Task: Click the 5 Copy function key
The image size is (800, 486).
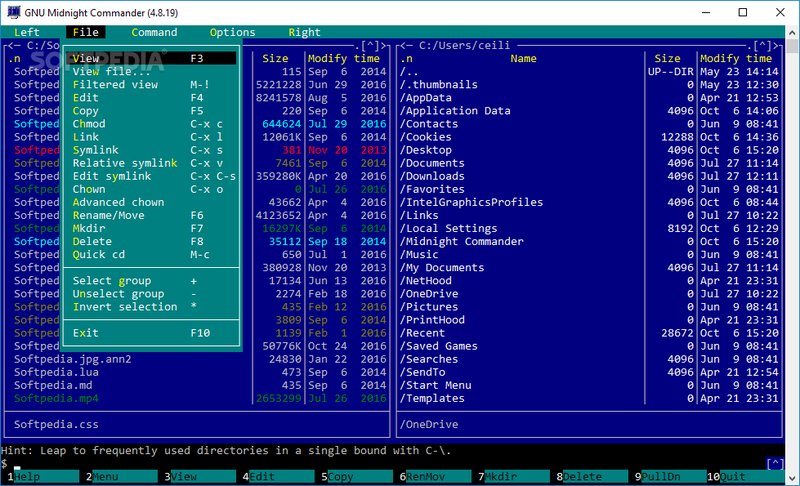Action: 357,477
